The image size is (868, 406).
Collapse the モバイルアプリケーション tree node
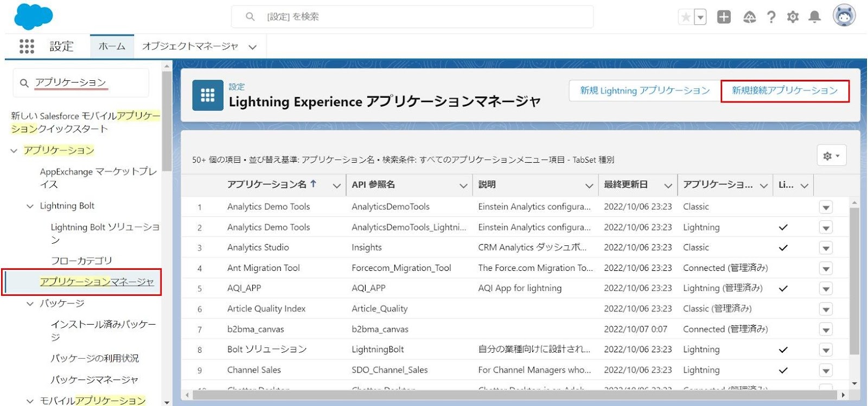[x=30, y=401]
